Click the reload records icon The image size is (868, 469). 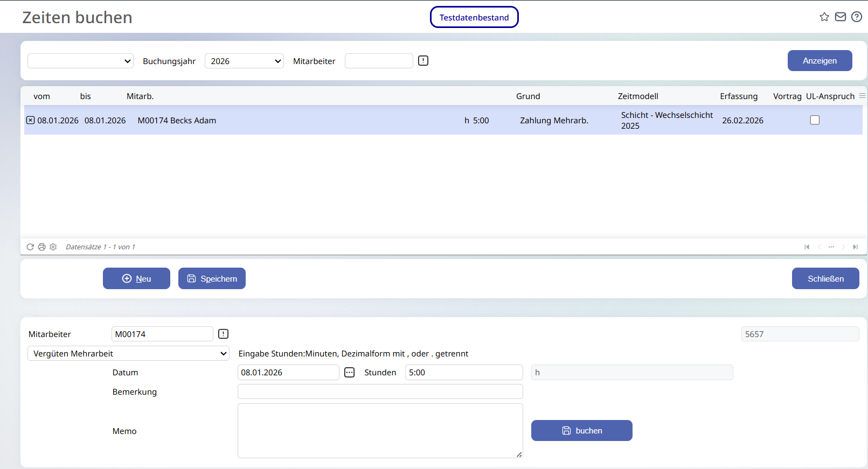(x=30, y=247)
